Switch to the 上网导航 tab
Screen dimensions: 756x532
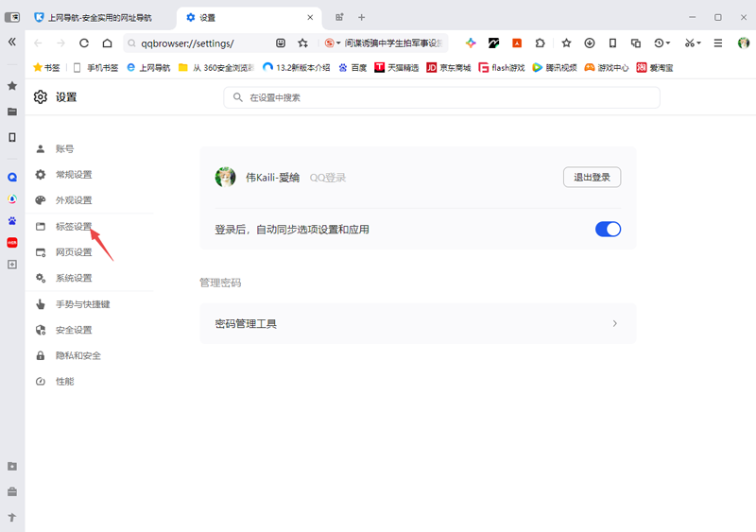point(100,18)
